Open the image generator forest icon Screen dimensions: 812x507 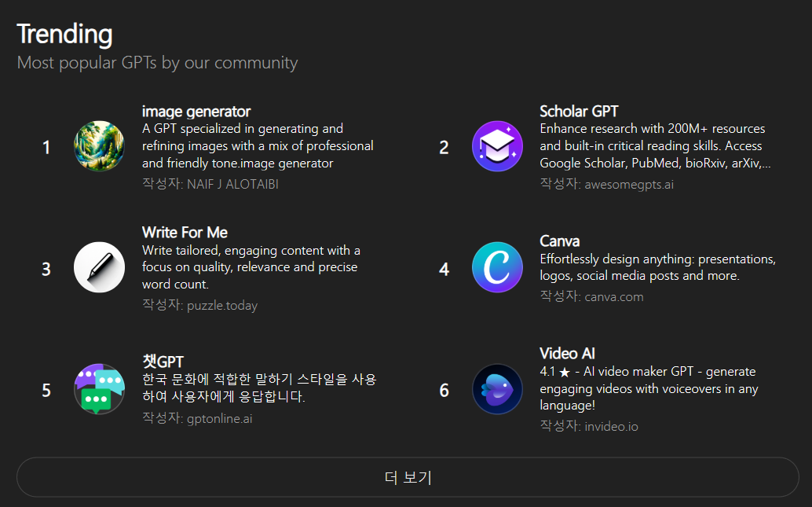pyautogui.click(x=99, y=146)
